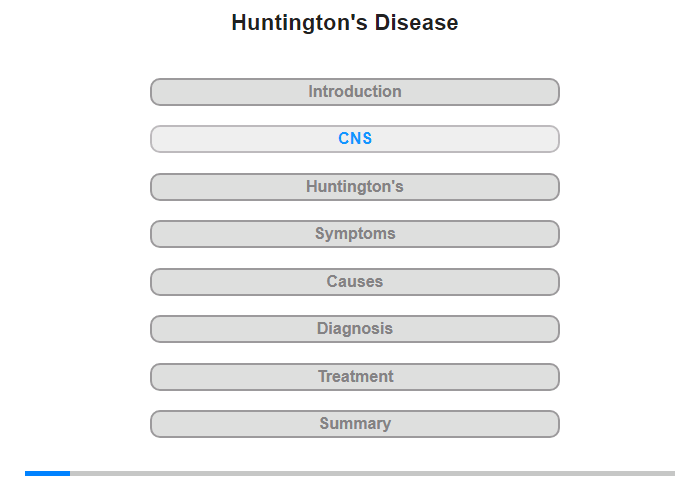This screenshot has height=480, width=700.
Task: Click the Summary text label
Action: click(355, 423)
